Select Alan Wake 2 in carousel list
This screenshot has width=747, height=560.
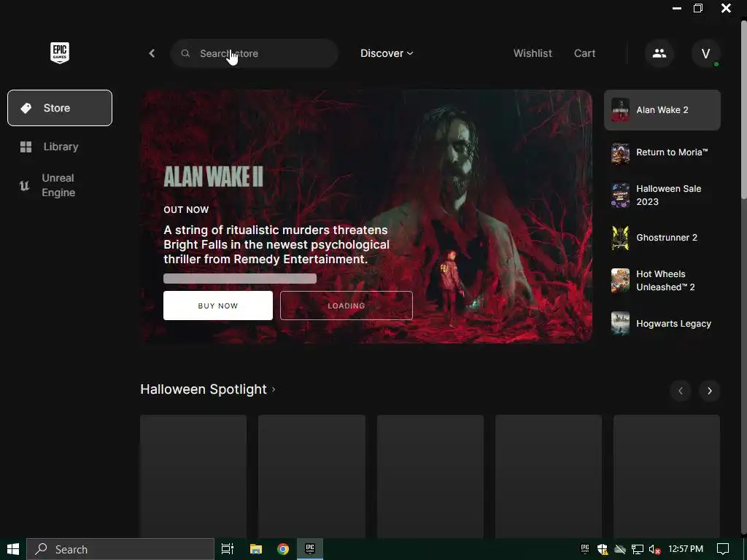[x=662, y=110]
